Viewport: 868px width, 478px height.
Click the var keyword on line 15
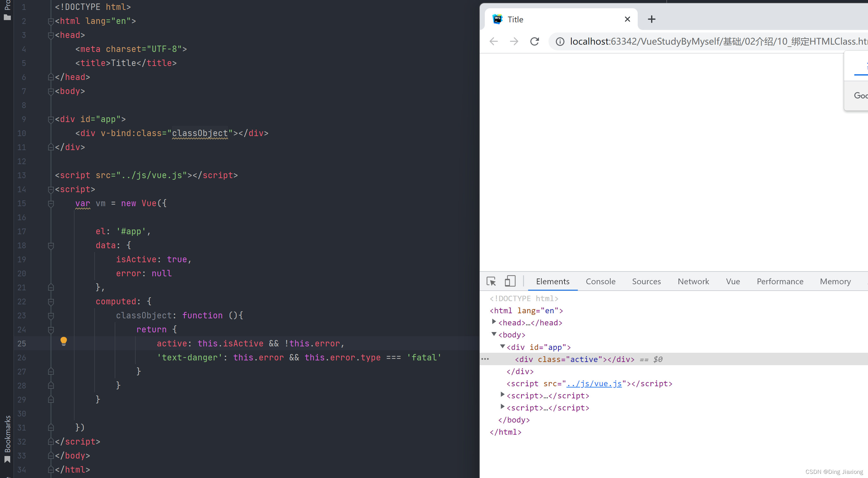click(x=82, y=203)
